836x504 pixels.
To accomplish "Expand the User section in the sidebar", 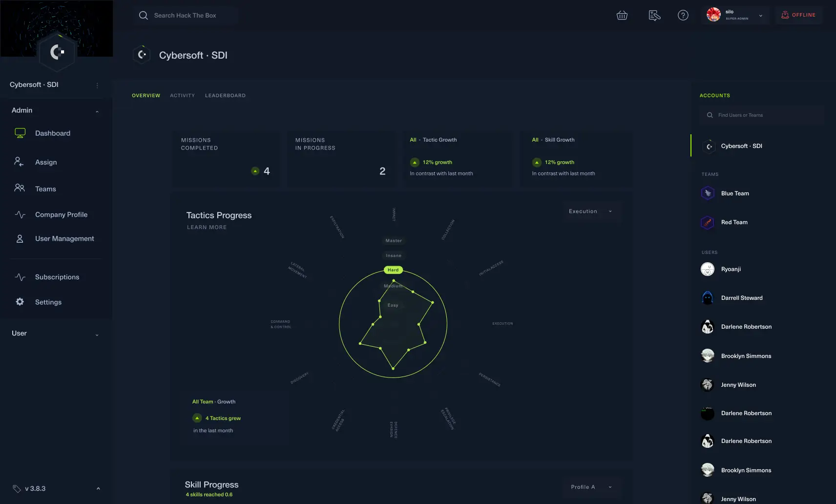I will pos(96,334).
